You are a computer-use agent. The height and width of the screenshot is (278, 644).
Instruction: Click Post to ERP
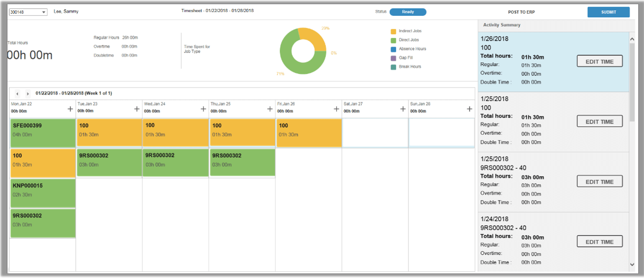tap(521, 12)
